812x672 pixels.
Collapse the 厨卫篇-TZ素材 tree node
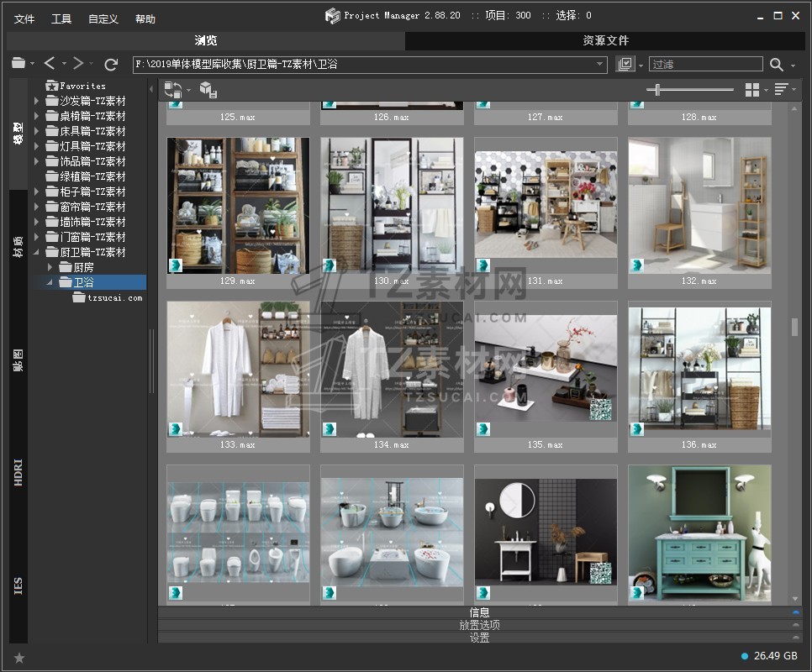pos(37,252)
